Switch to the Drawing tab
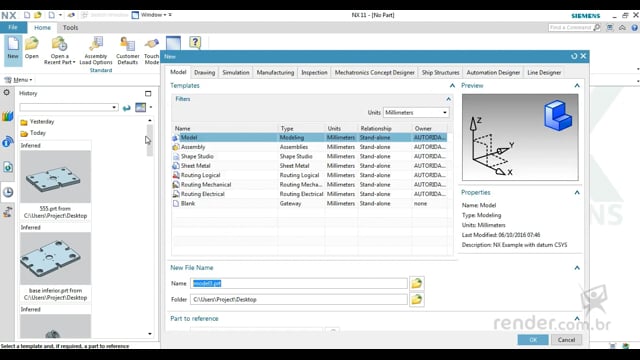 204,72
